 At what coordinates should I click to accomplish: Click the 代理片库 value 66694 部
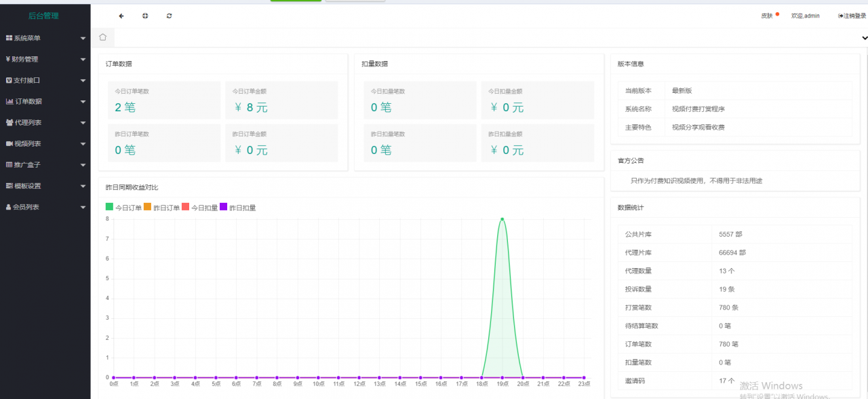point(732,252)
